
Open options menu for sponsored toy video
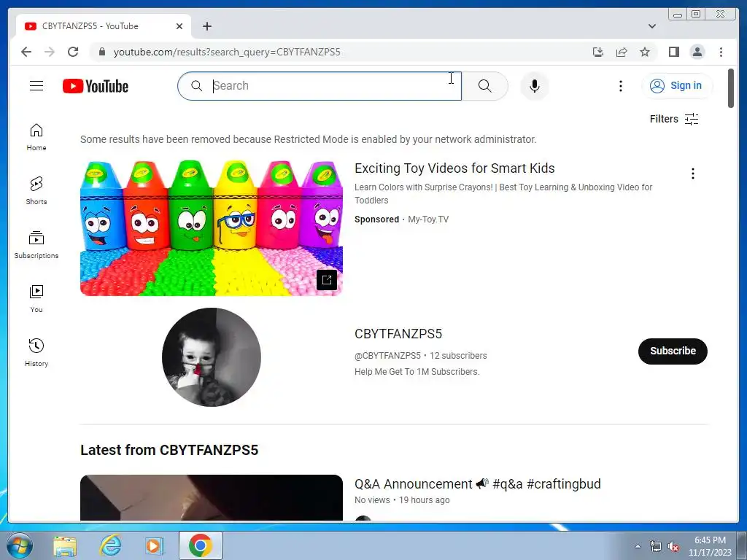click(x=693, y=174)
